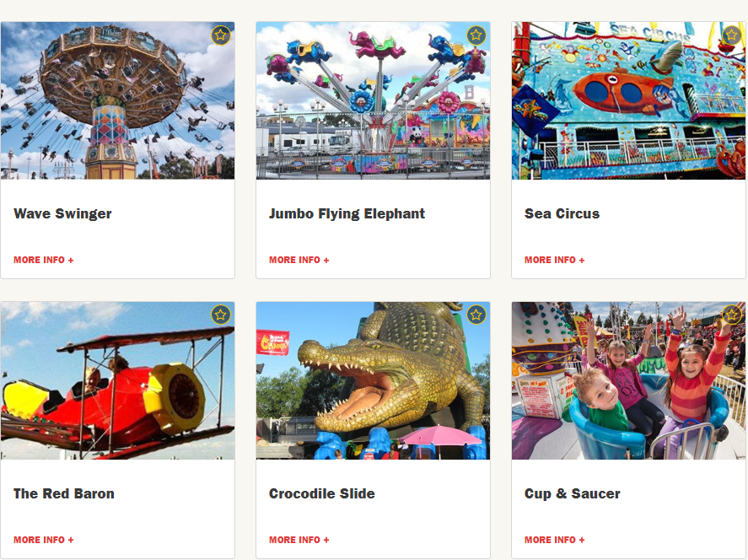Toggle favorite star on Sea Circus card
This screenshot has width=748, height=560.
coord(732,35)
